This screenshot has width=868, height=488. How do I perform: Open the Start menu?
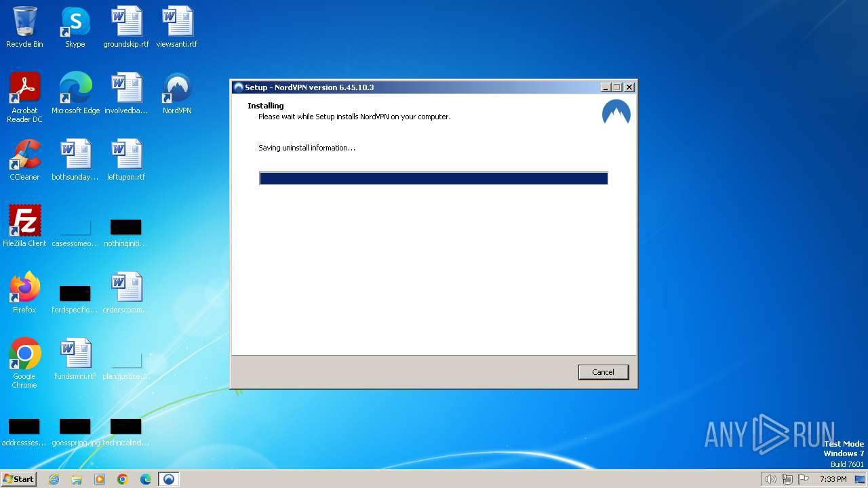click(18, 479)
